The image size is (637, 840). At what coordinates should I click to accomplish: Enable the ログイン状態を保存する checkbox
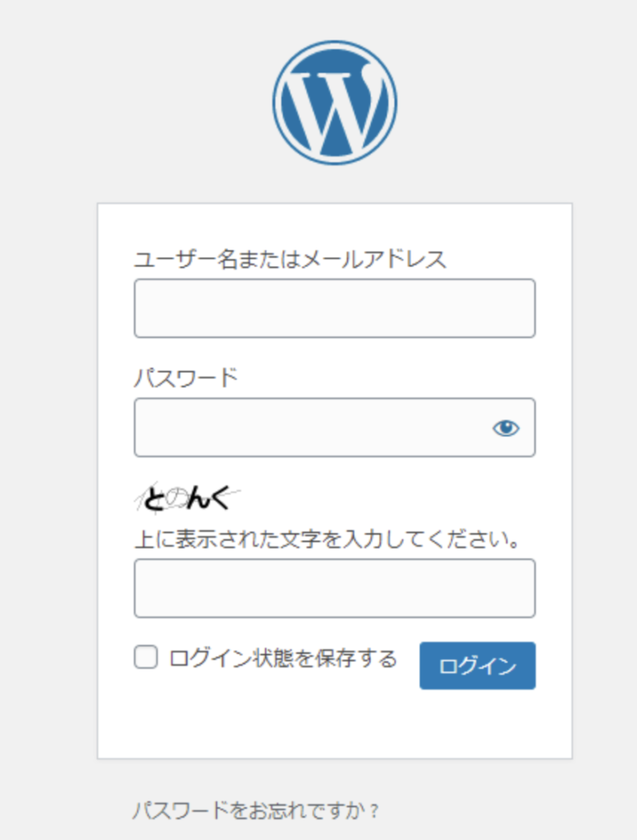click(x=146, y=657)
